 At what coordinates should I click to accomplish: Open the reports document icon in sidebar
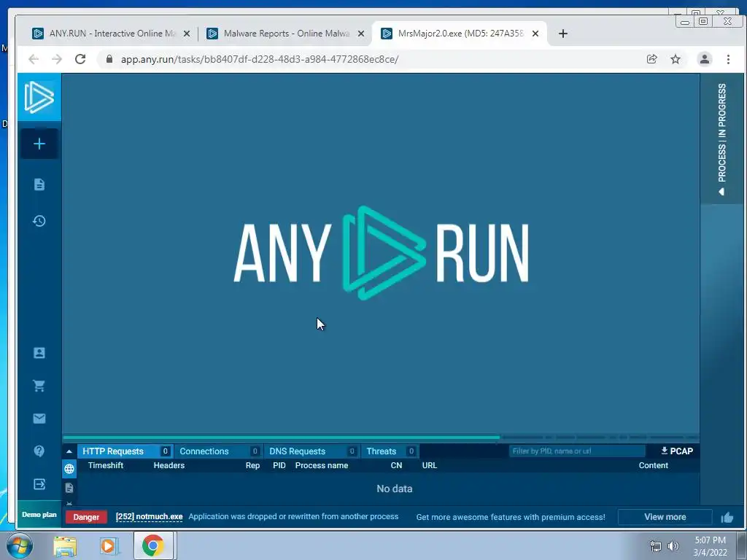click(x=39, y=184)
